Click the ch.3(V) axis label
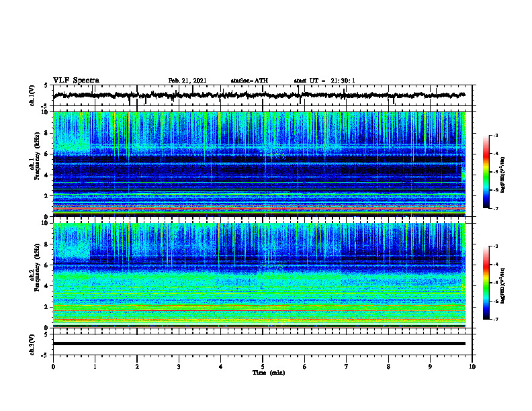Image resolution: width=532 pixels, height=411 pixels. (32, 345)
